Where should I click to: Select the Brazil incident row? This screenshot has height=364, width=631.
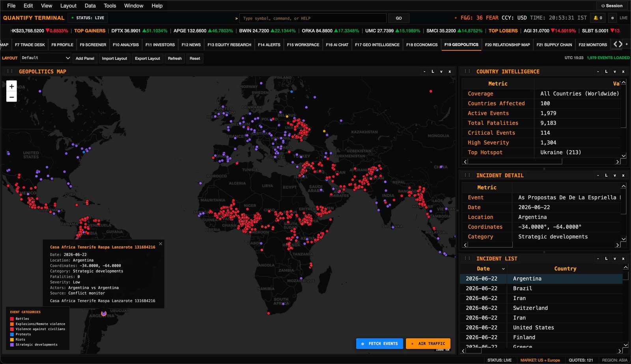(x=541, y=288)
